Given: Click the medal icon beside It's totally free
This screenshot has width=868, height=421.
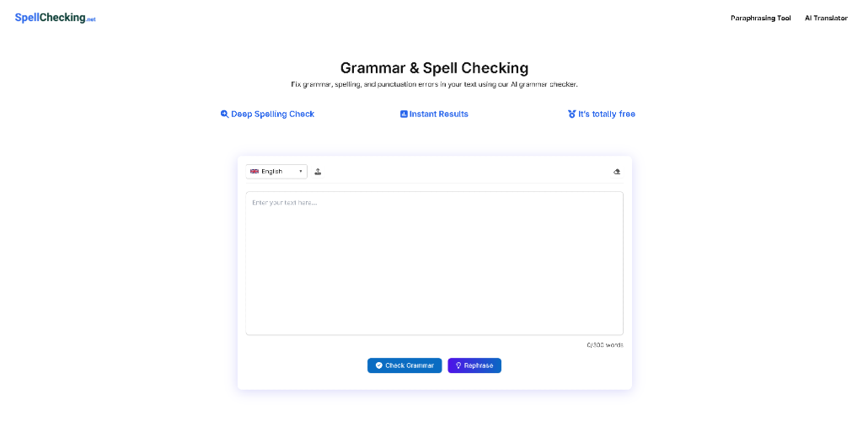Looking at the screenshot, I should 572,114.
